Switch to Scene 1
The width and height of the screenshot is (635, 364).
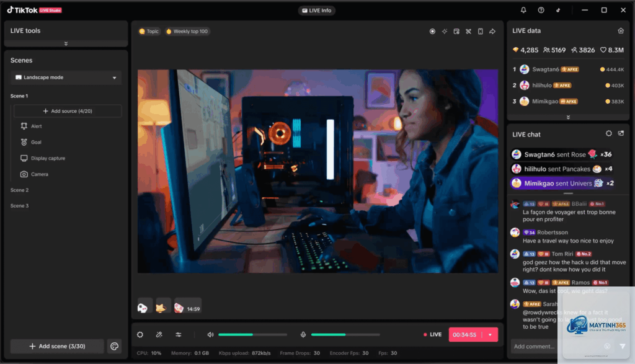point(19,96)
